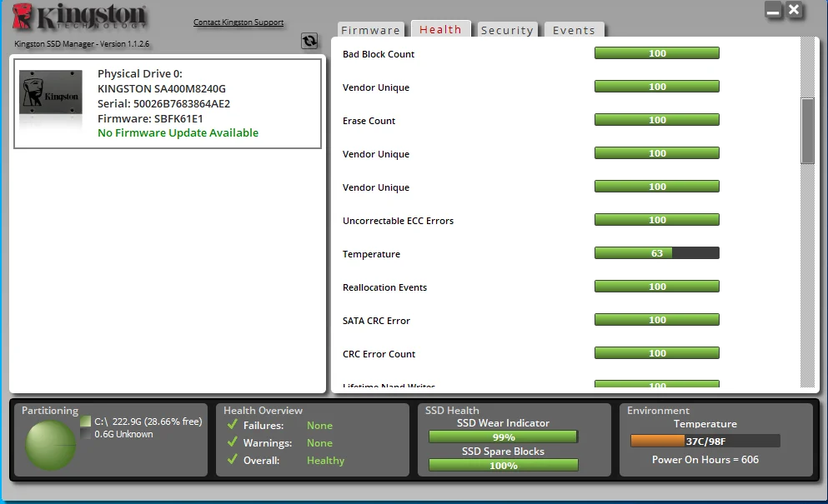The image size is (828, 504).
Task: Close the Kingston SSD Manager window
Action: pos(794,9)
